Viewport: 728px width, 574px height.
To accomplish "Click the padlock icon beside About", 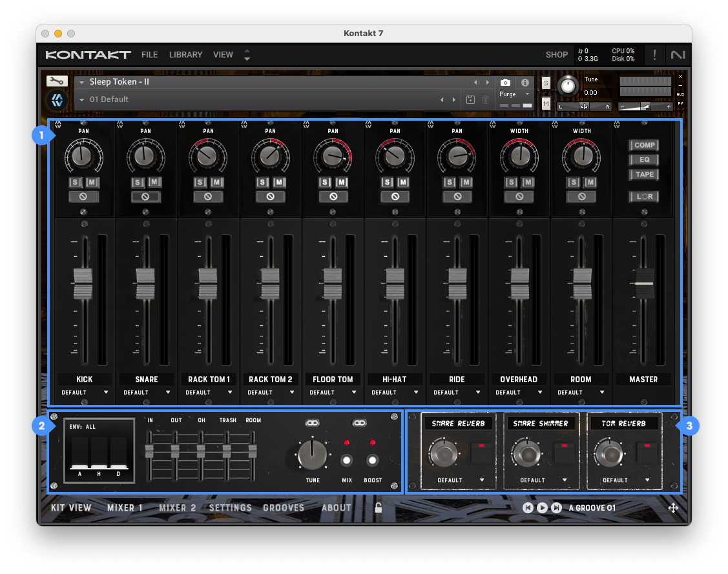I will (x=379, y=507).
